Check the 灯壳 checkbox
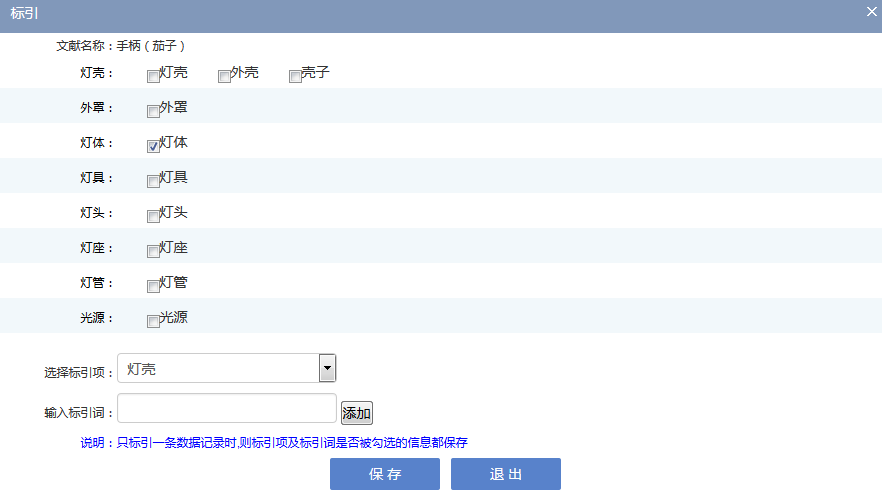Screen dimensions: 882x496 [x=153, y=76]
